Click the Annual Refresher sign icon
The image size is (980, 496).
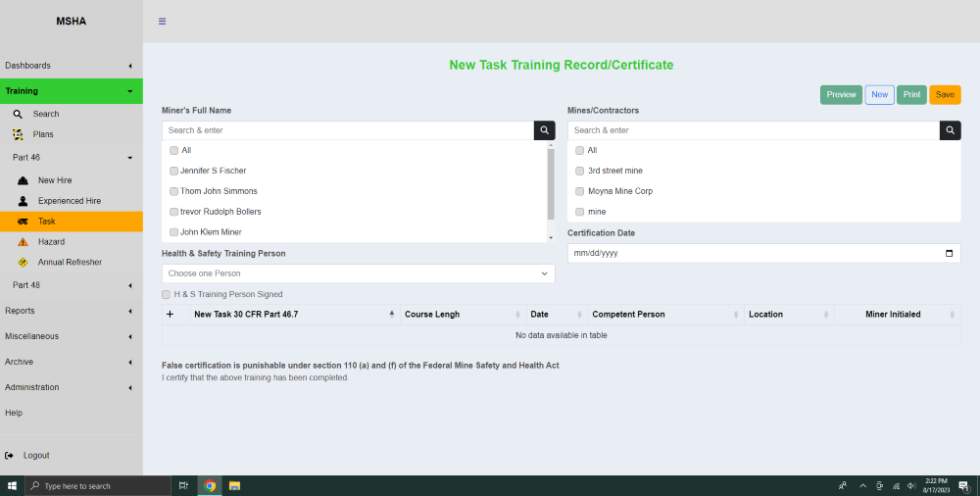(24, 262)
